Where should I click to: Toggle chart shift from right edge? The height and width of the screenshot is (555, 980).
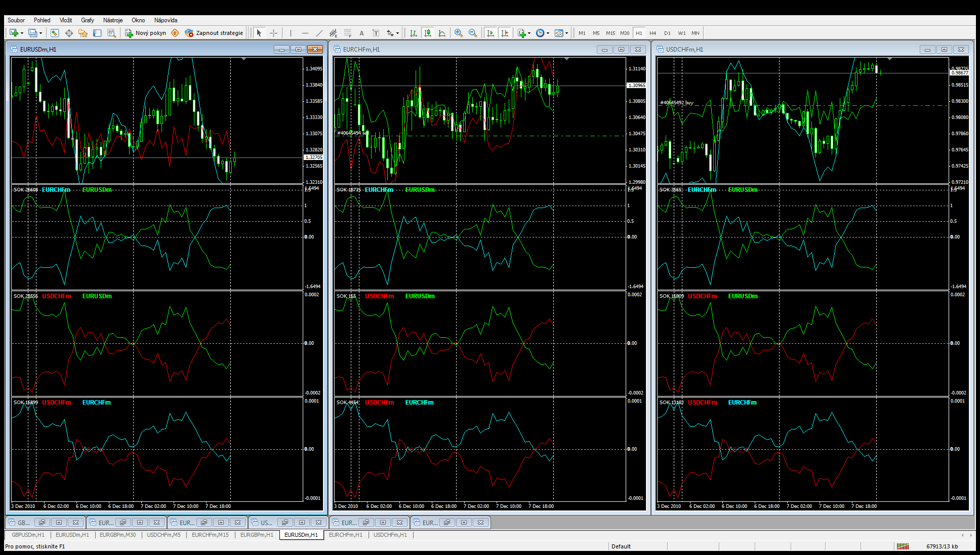[x=504, y=33]
